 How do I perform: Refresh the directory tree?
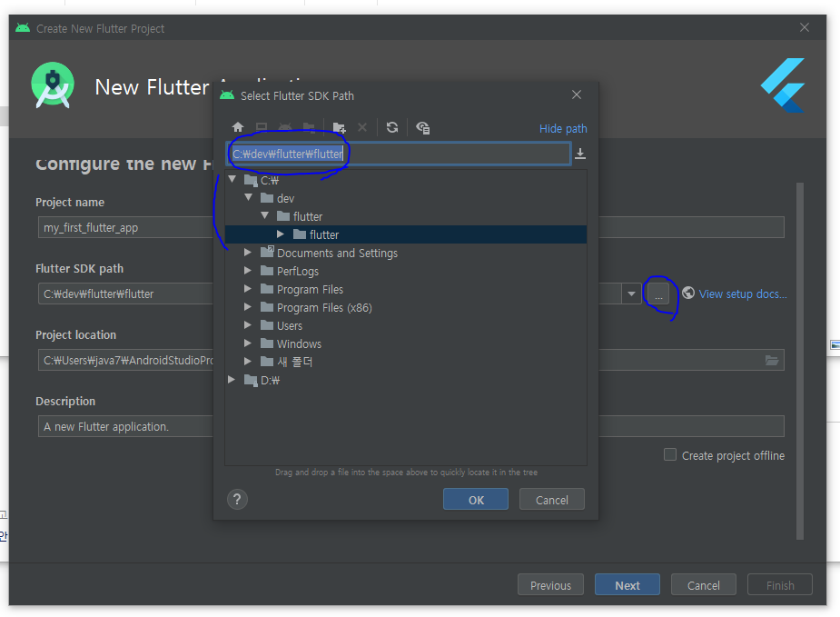[x=392, y=127]
